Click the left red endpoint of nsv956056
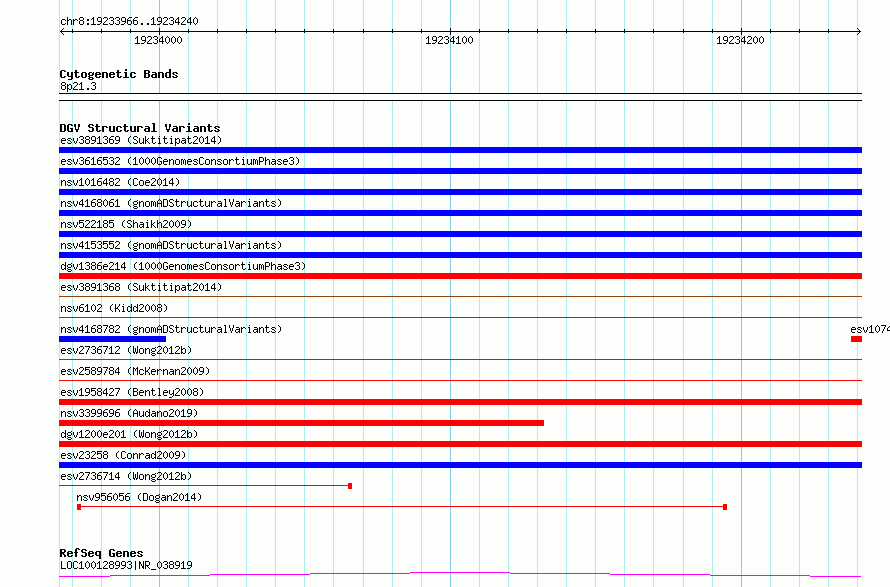Screen dimensions: 890x587 point(79,507)
